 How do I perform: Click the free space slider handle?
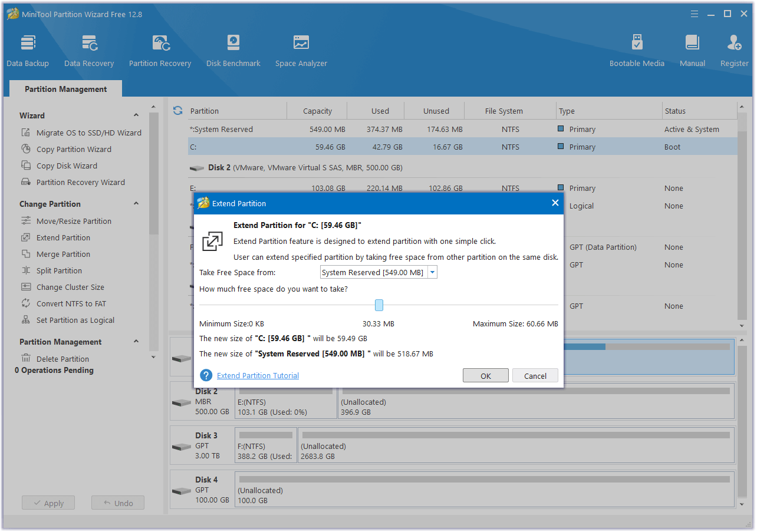[x=379, y=305]
